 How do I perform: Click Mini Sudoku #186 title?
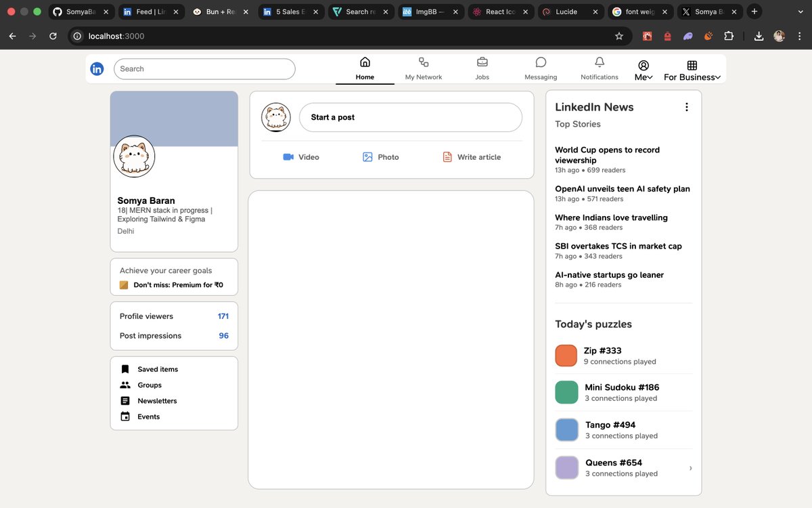click(x=622, y=387)
